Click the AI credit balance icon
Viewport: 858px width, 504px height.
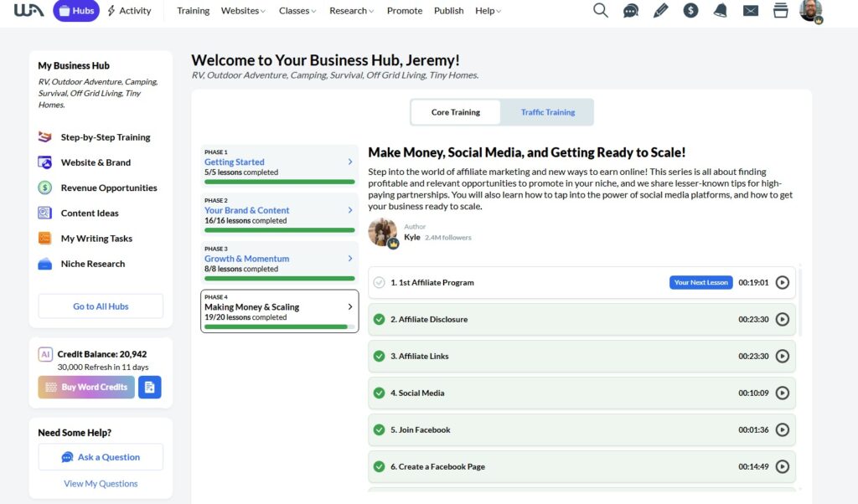[45, 354]
